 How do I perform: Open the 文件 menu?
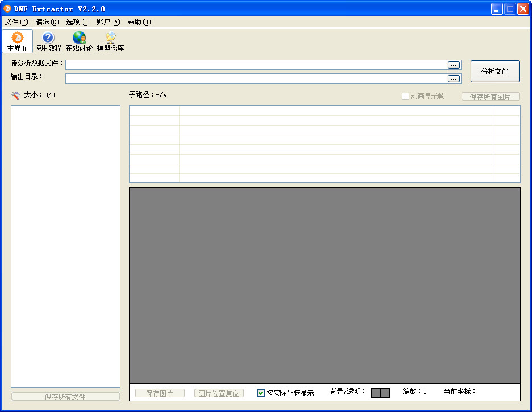pyautogui.click(x=16, y=22)
